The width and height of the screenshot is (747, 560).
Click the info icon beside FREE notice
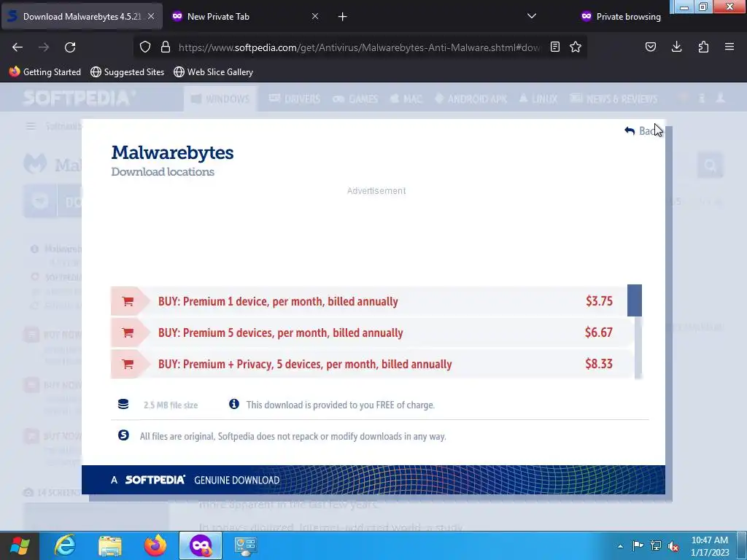[234, 404]
